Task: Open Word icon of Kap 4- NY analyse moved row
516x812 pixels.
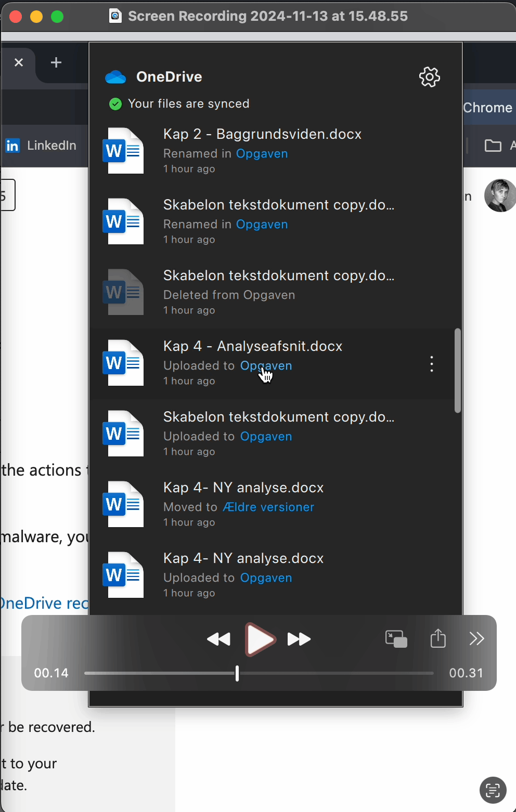Action: point(123,504)
